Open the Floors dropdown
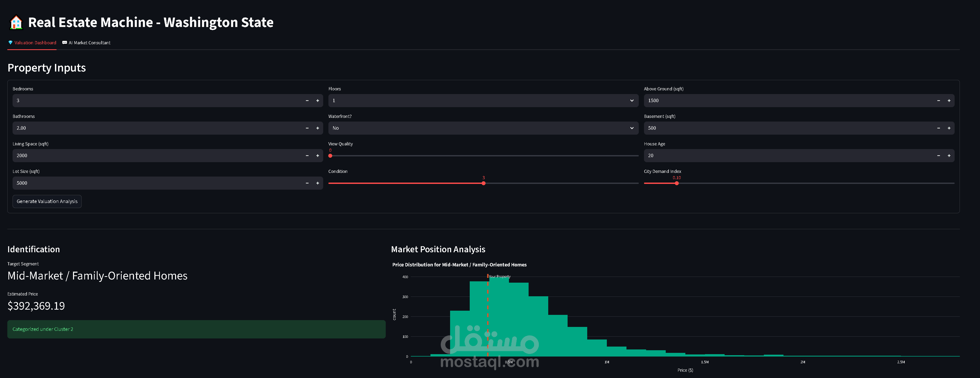 (x=483, y=101)
